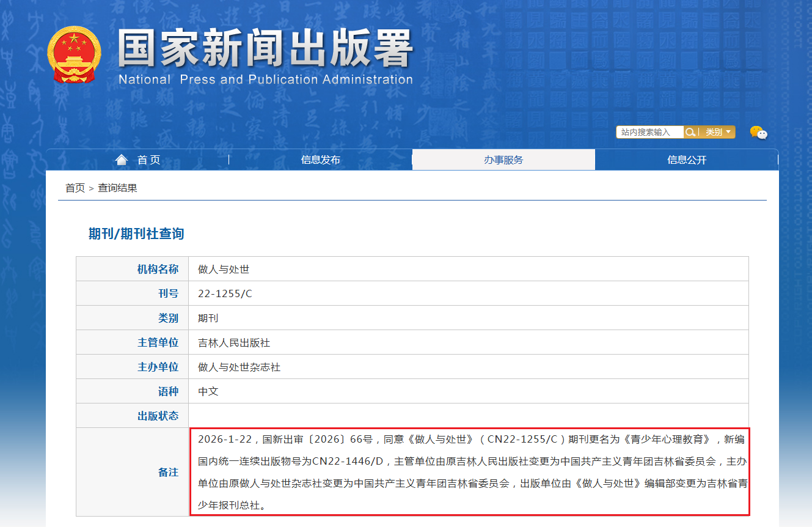
Task: Click the red-outlined 备注 remarks text
Action: tap(469, 472)
